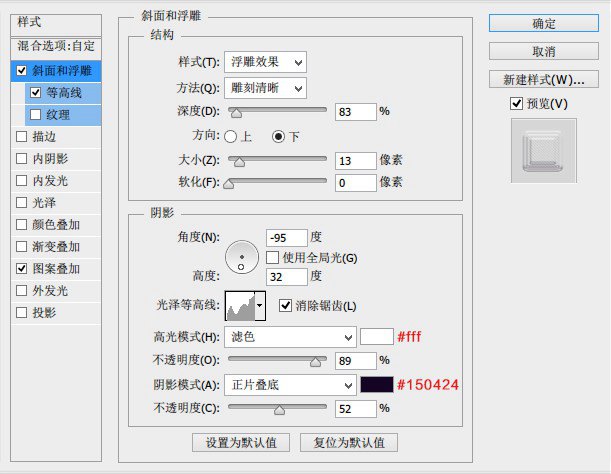Select the 投影 list item label

tap(44, 313)
